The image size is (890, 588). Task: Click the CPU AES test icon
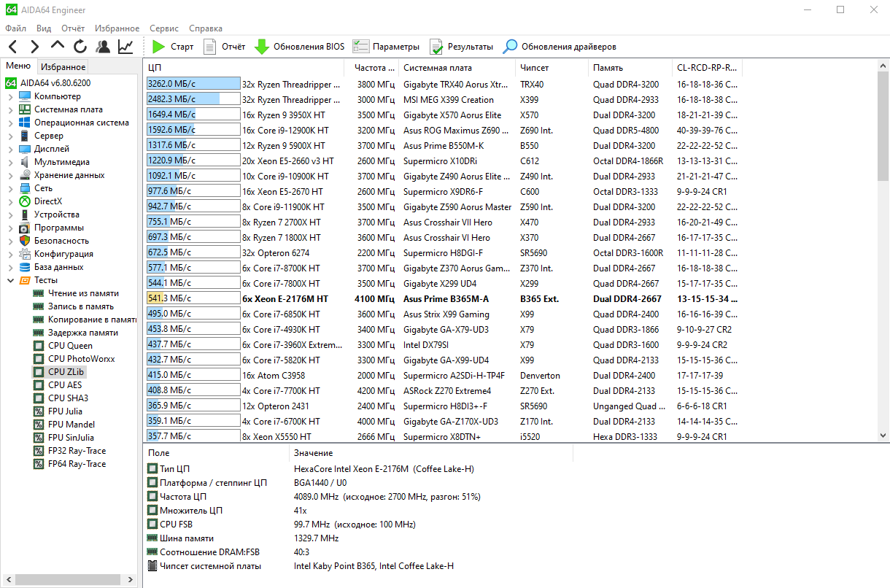click(x=39, y=385)
